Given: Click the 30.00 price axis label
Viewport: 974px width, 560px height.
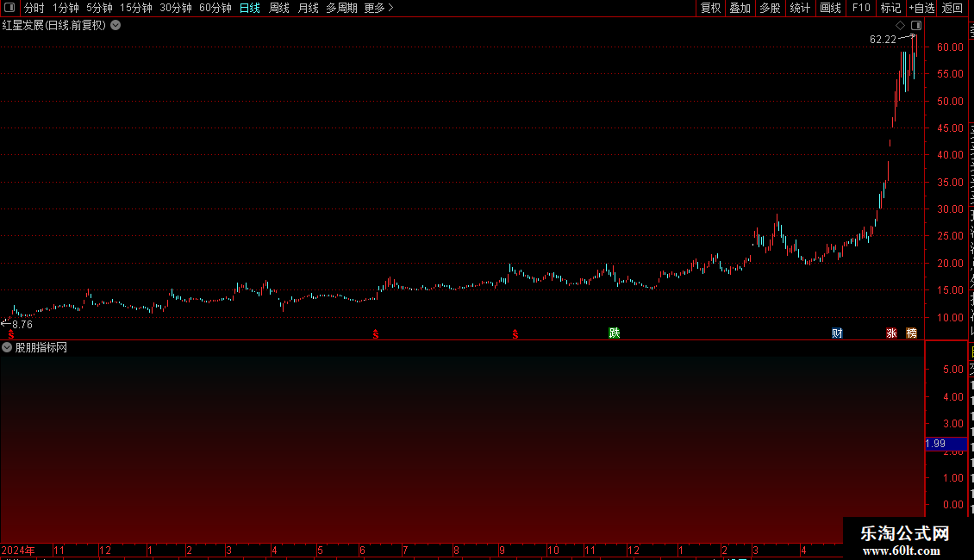Looking at the screenshot, I should [950, 209].
